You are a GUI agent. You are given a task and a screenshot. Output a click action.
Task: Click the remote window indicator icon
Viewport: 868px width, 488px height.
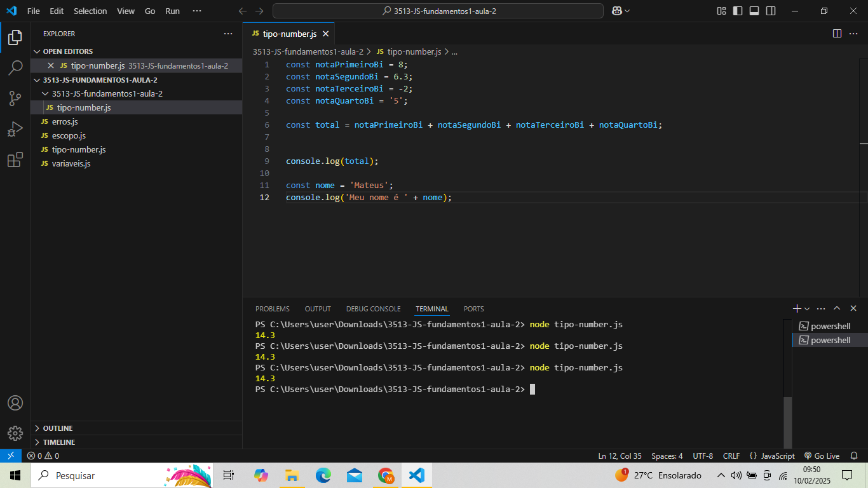pos(11,456)
